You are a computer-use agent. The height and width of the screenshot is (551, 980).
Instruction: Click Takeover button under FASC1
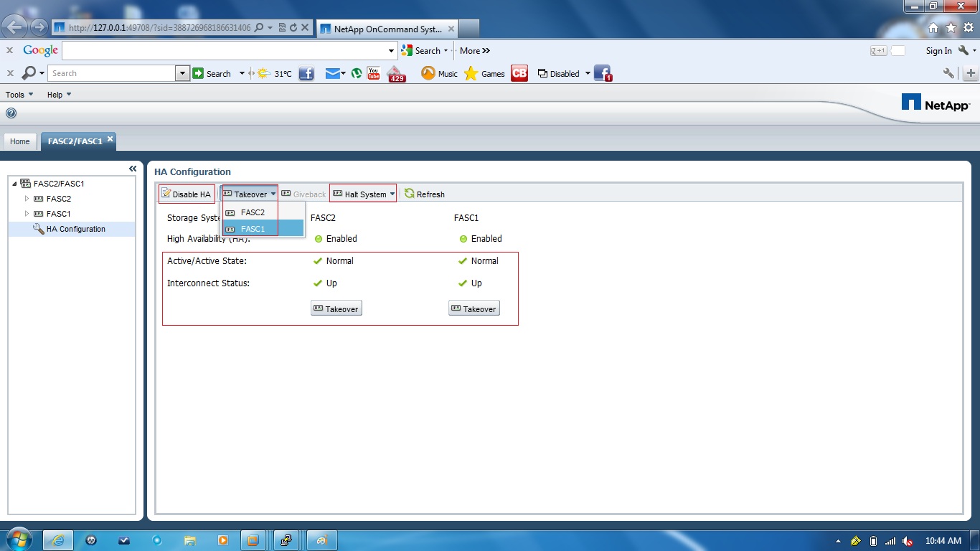coord(473,308)
